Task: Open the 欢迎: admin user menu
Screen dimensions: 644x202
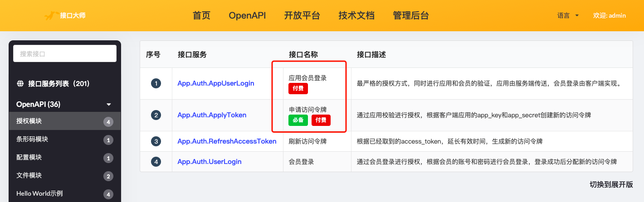Action: tap(609, 15)
